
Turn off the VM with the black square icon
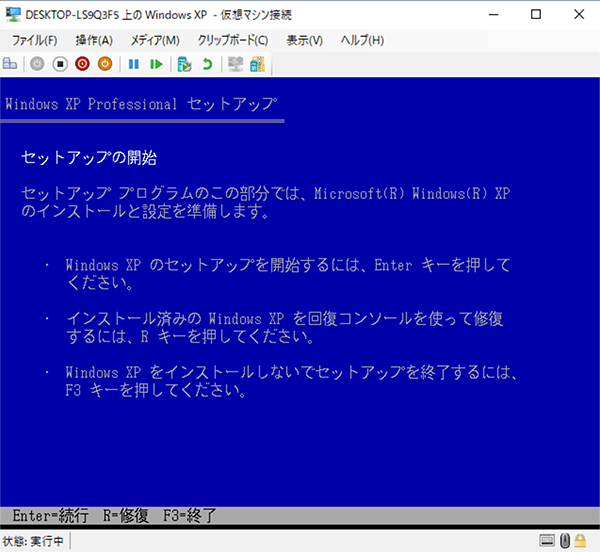(60, 64)
